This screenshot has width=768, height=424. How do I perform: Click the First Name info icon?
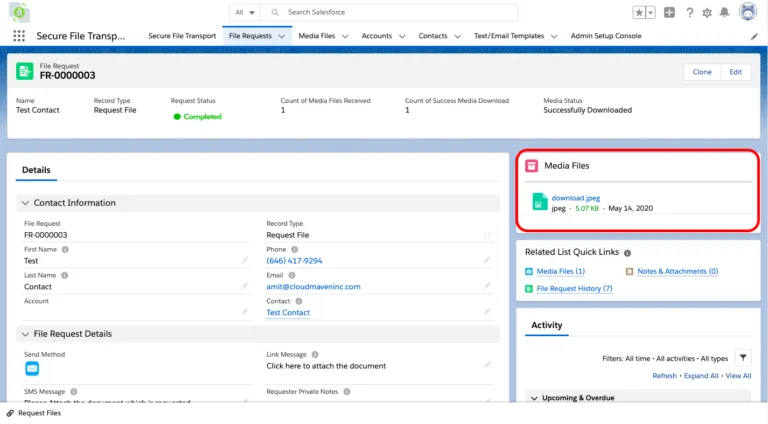pyautogui.click(x=65, y=249)
